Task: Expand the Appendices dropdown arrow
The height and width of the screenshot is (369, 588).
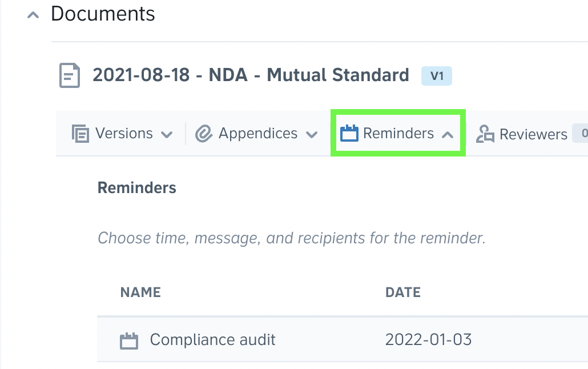Action: (312, 134)
